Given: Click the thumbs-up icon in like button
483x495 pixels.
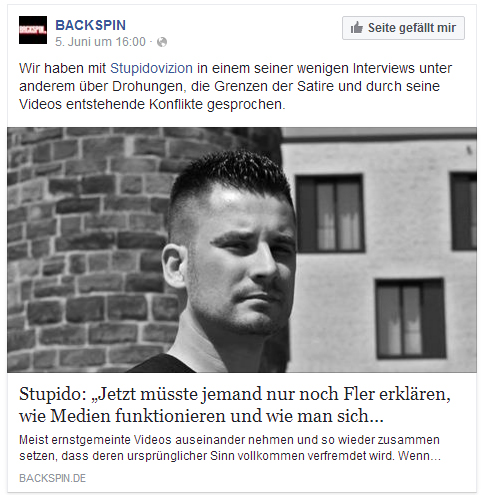Looking at the screenshot, I should coord(356,28).
